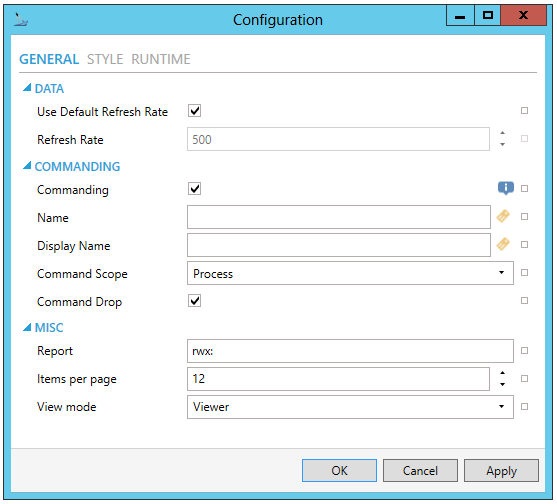Uncheck Use Default Refresh Rate checkbox
Screen dimensions: 557x504
tap(194, 110)
